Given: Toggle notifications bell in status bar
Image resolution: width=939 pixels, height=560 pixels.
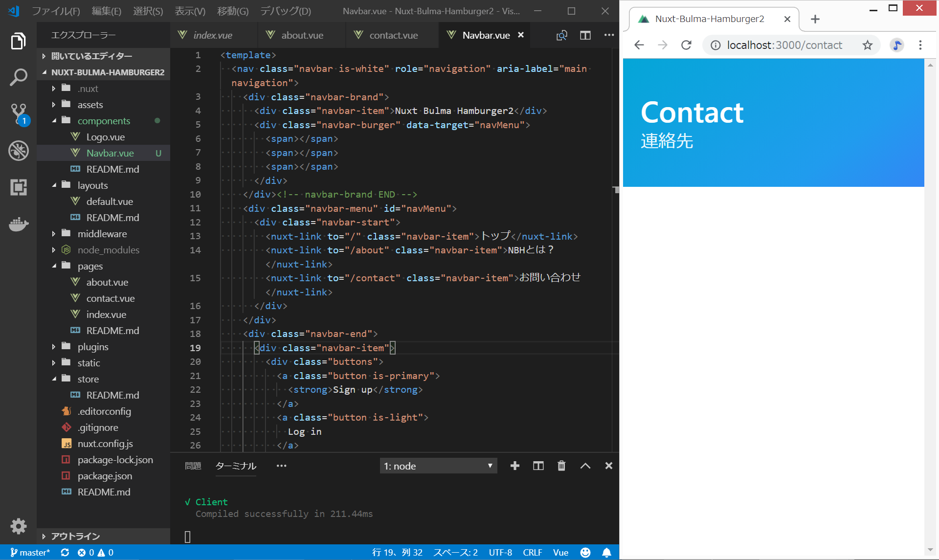Looking at the screenshot, I should pyautogui.click(x=606, y=552).
